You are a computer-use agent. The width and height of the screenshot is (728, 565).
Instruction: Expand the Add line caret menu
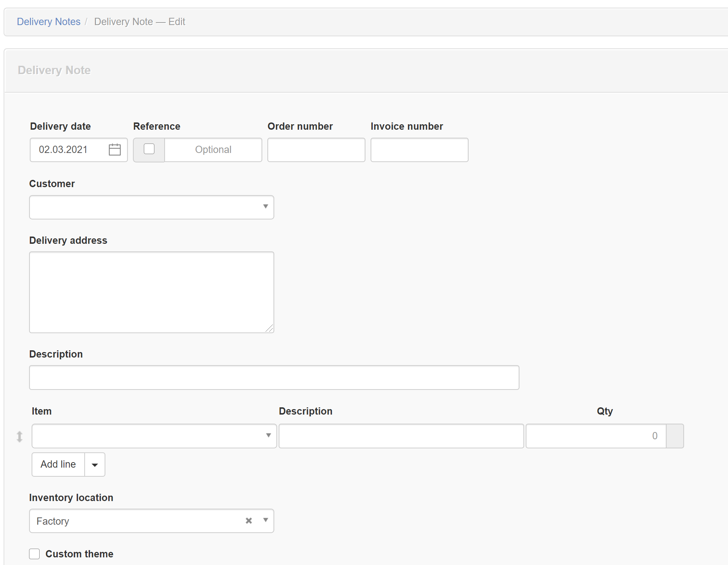[95, 465]
